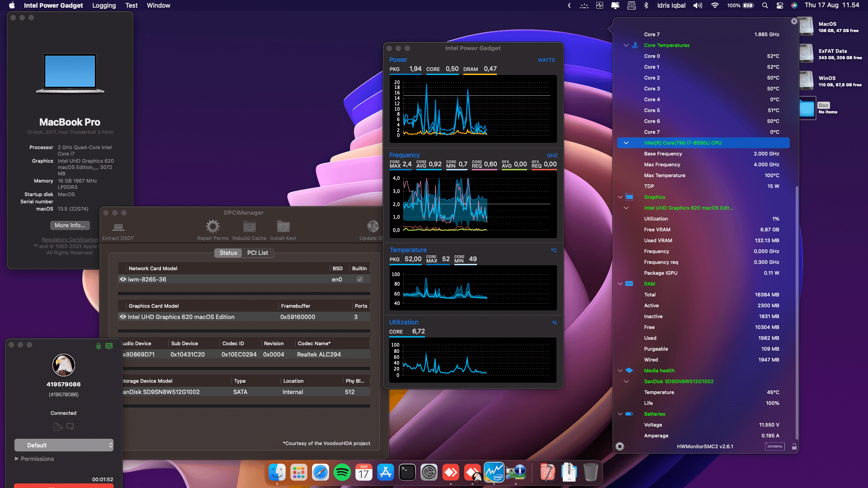Expand Permissions disclosure triangle
Image resolution: width=868 pixels, height=488 pixels.
(17, 459)
